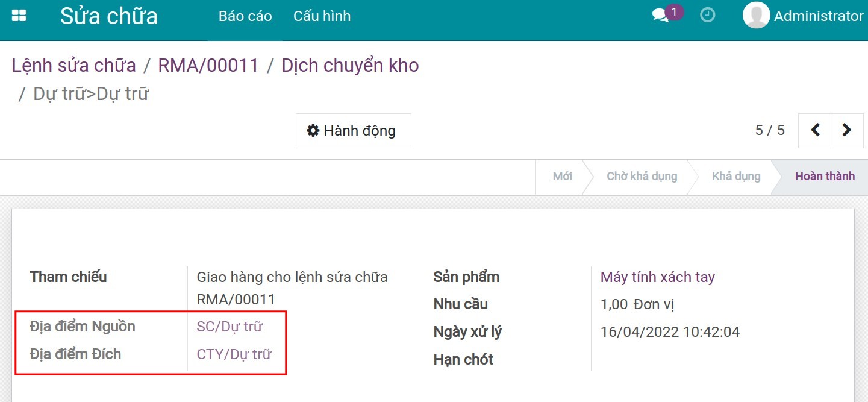The height and width of the screenshot is (402, 868).
Task: Click the Administrator avatar picture
Action: pos(757,16)
